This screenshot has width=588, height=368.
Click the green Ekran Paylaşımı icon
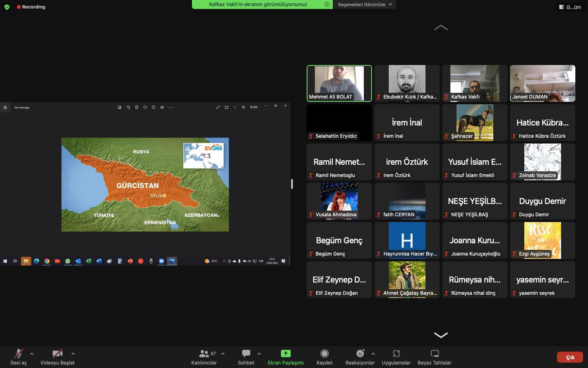click(285, 353)
